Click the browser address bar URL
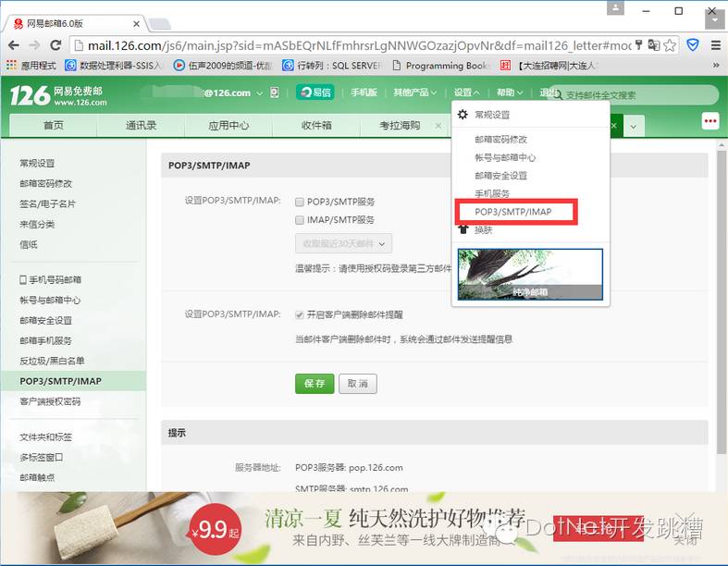The width and height of the screenshot is (728, 566). point(358,45)
